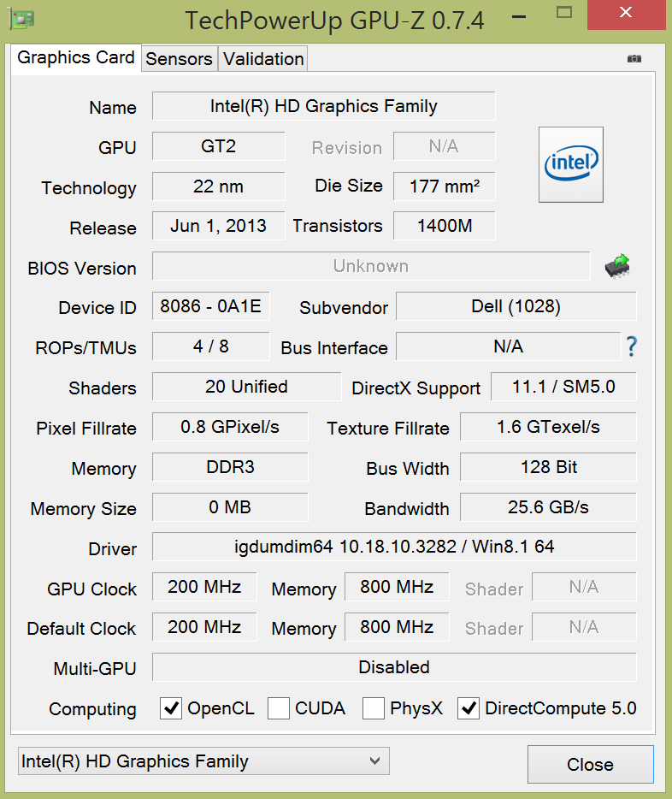
Task: Click Default Clock row Shader field N/A
Action: (x=585, y=627)
